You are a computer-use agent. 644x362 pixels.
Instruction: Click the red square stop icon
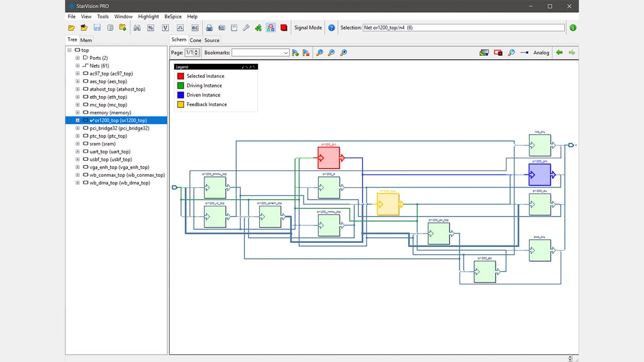pyautogui.click(x=284, y=28)
